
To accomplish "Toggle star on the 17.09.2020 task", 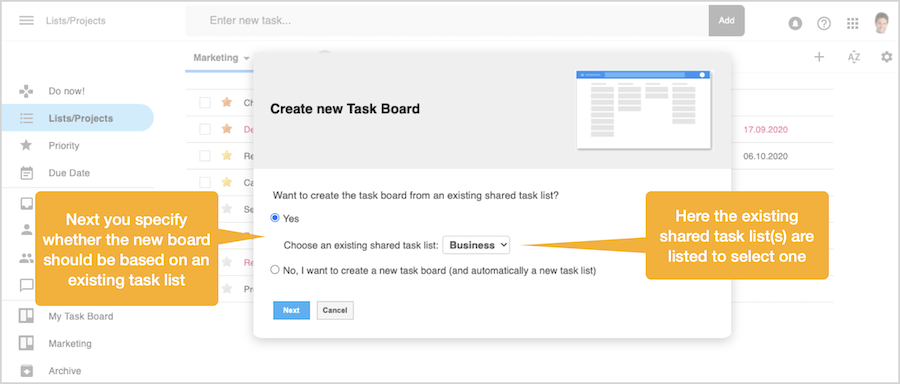I will click(x=227, y=129).
